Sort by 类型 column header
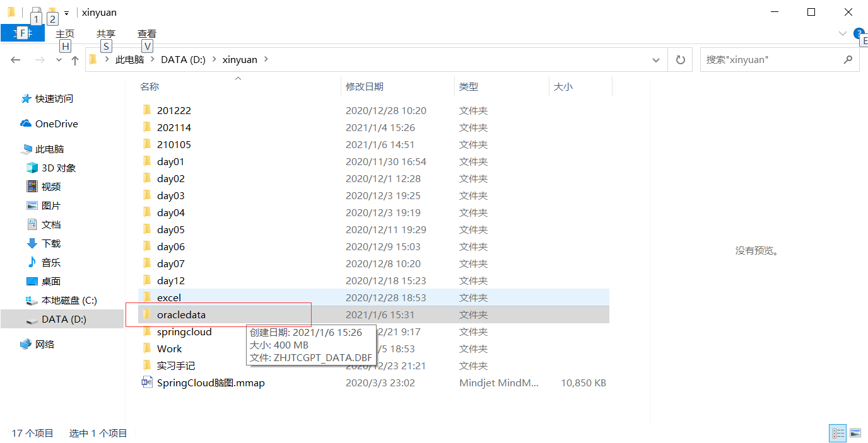This screenshot has height=443, width=868. [x=469, y=86]
